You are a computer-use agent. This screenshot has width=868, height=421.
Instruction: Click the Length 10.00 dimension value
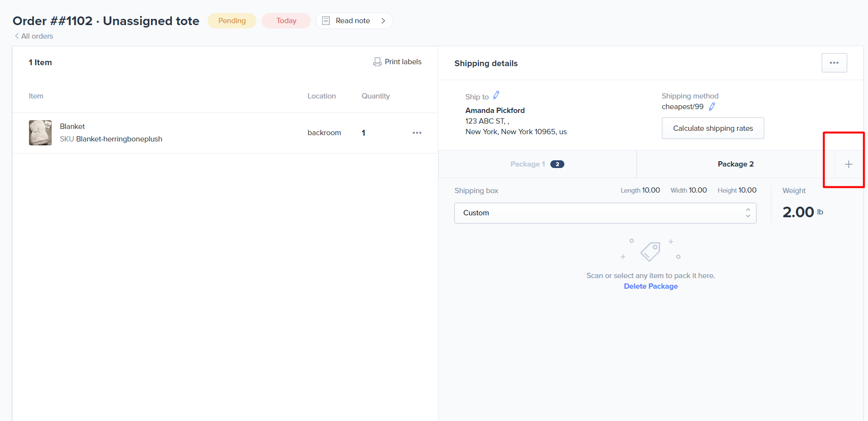coord(650,190)
